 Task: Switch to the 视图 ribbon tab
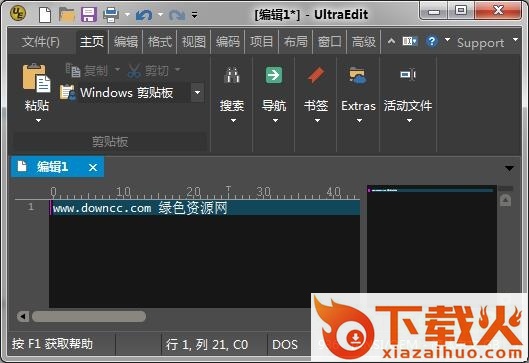coord(194,42)
